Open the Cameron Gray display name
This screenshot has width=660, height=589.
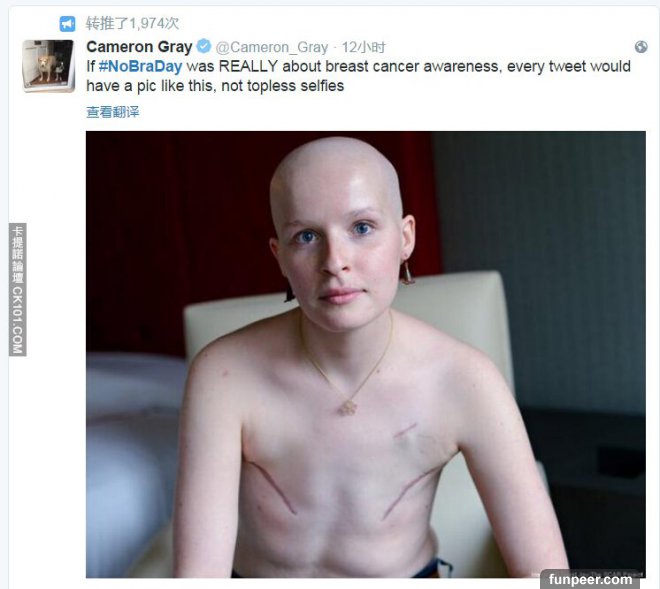coord(139,47)
